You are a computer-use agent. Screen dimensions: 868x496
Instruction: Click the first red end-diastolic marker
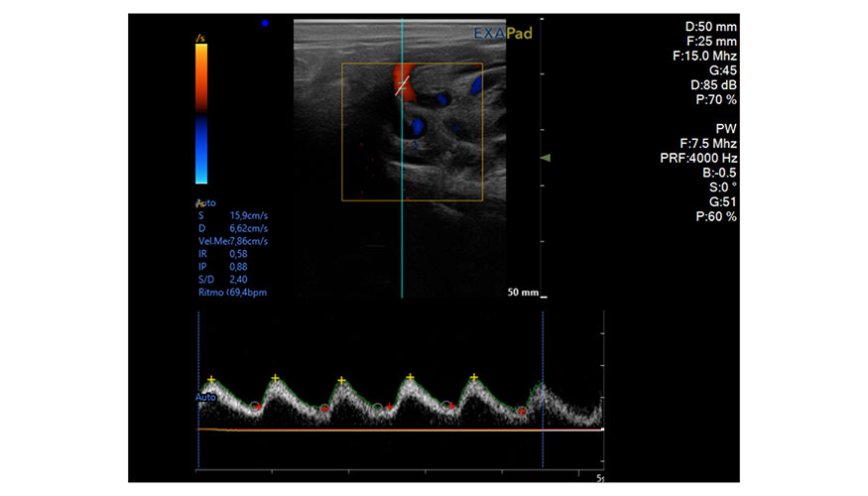click(259, 407)
